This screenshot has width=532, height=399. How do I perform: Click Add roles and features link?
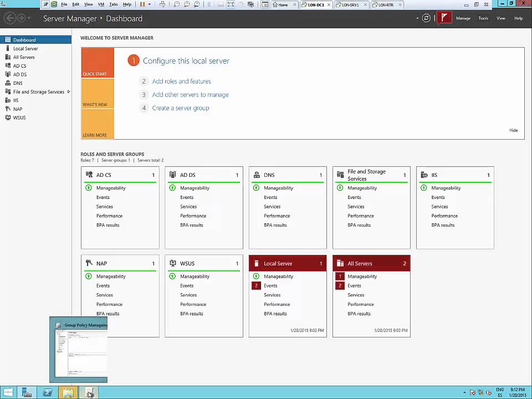[182, 81]
